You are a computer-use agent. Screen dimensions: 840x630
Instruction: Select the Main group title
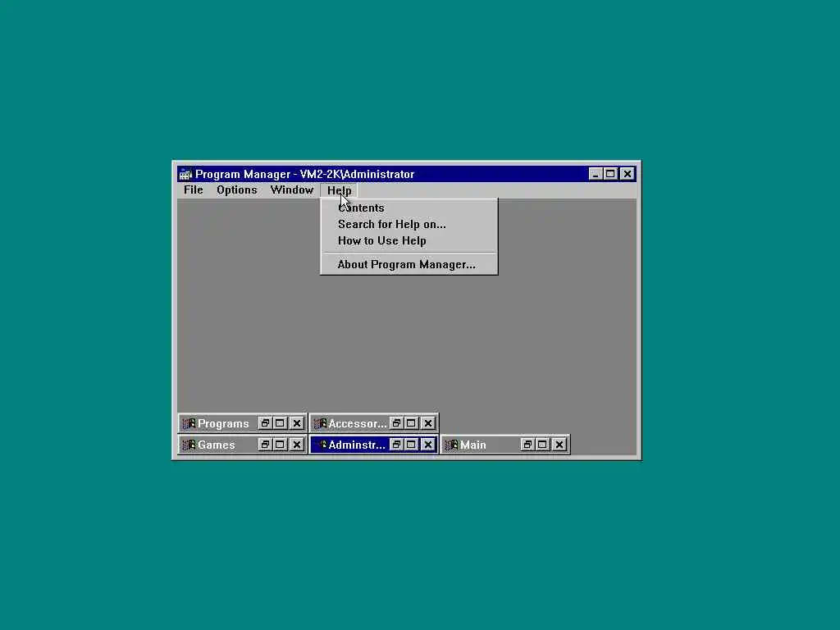point(473,445)
